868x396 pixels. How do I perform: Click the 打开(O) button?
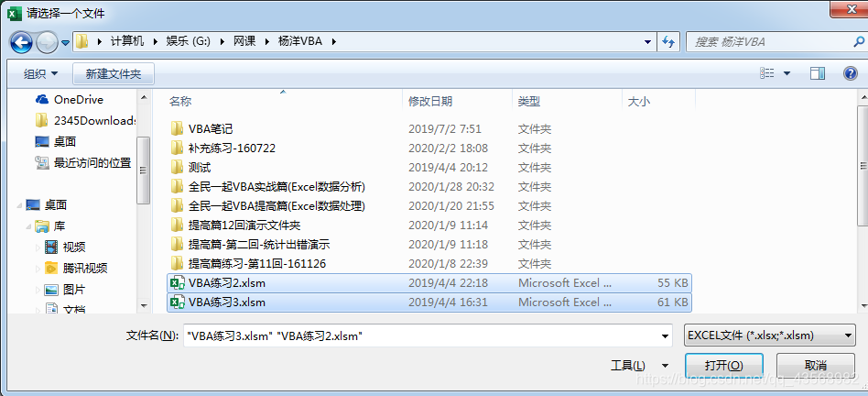coord(724,366)
